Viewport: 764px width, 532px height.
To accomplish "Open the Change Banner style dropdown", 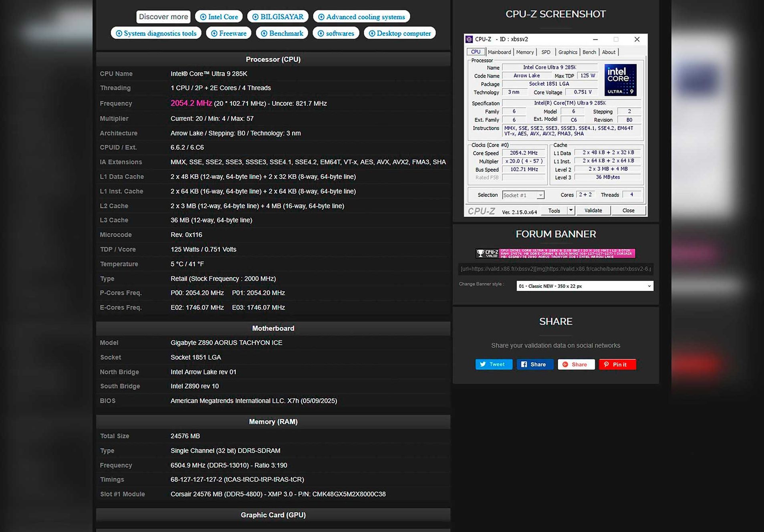I will tap(585, 286).
